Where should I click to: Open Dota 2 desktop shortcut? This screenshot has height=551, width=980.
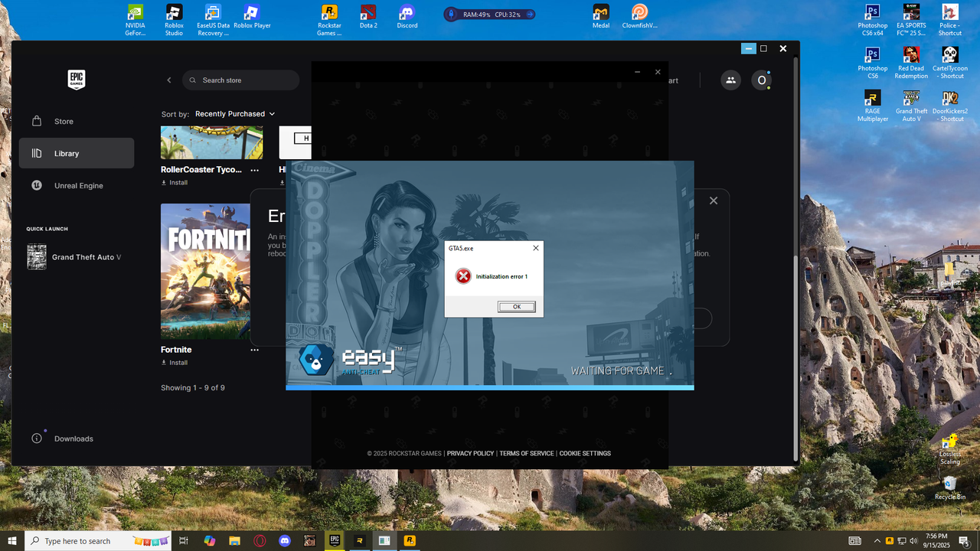[x=368, y=17]
